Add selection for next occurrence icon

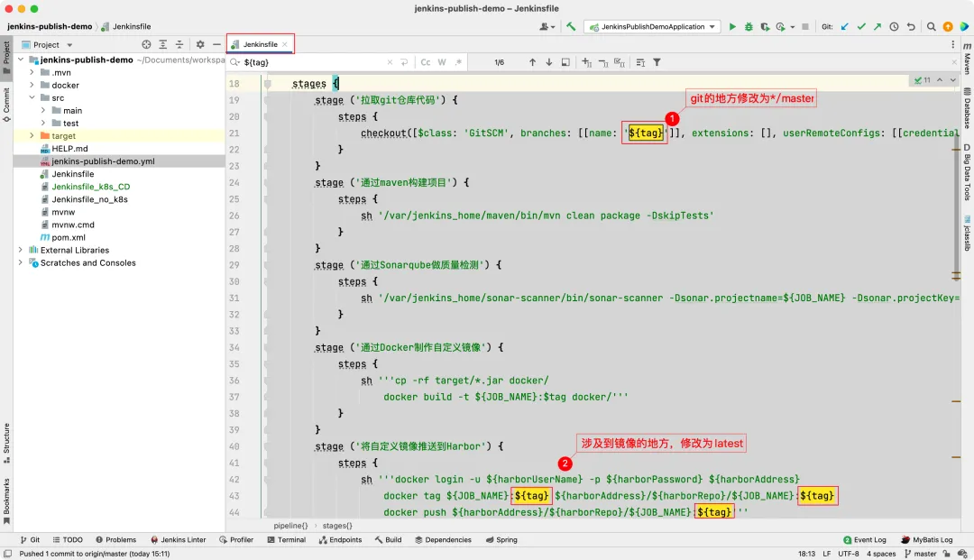point(586,62)
